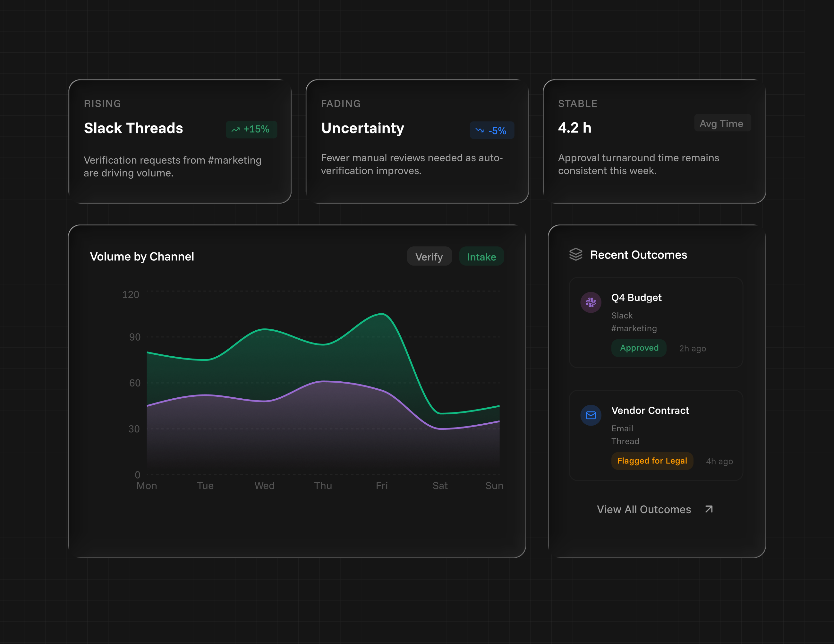Image resolution: width=834 pixels, height=644 pixels.
Task: Toggle the Verify chart filter
Action: 429,257
